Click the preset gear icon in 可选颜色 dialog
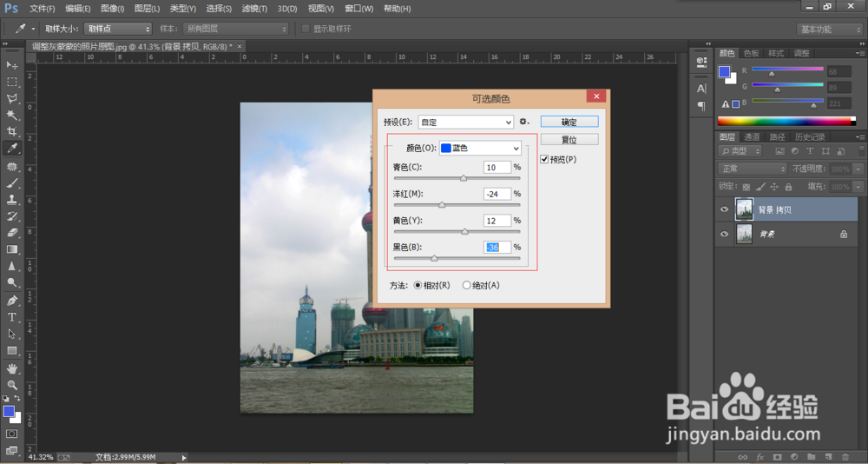 [523, 122]
